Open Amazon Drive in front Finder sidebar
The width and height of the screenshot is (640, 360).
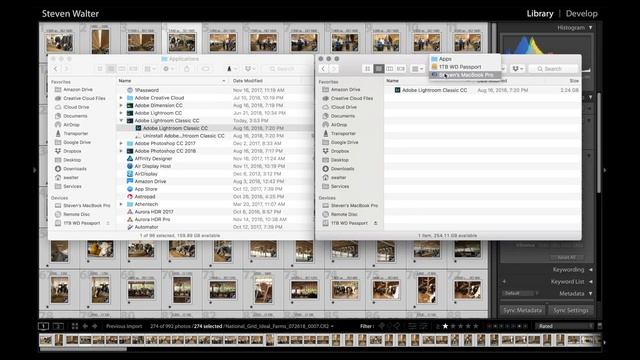click(345, 89)
